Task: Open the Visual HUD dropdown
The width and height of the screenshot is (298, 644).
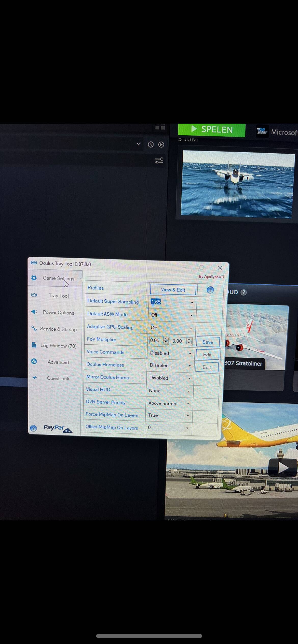Action: (x=169, y=391)
